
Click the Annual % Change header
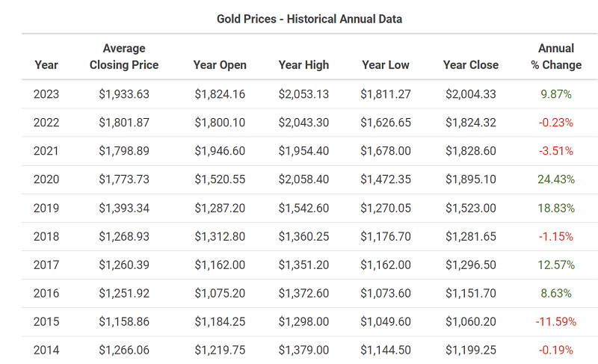click(x=556, y=57)
